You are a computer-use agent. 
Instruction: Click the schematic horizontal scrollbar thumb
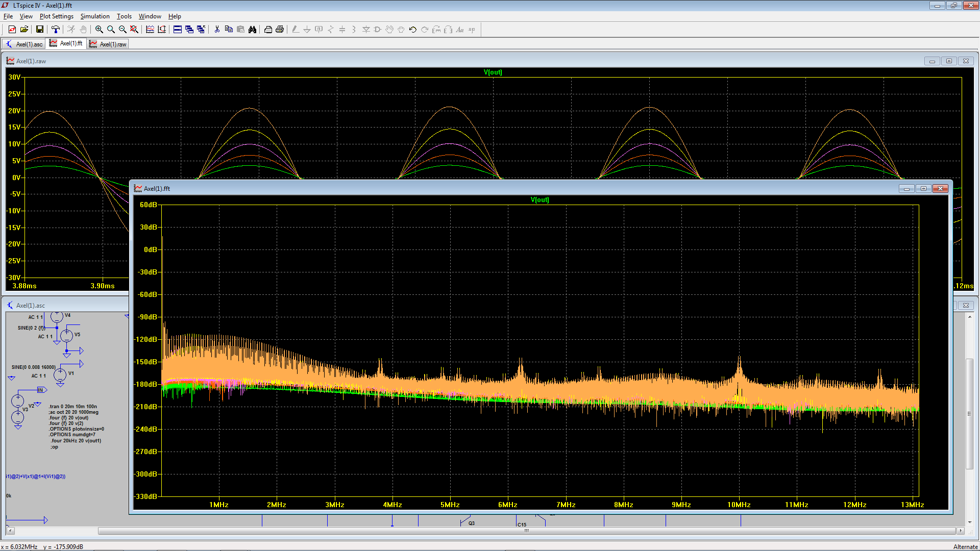[x=526, y=531]
